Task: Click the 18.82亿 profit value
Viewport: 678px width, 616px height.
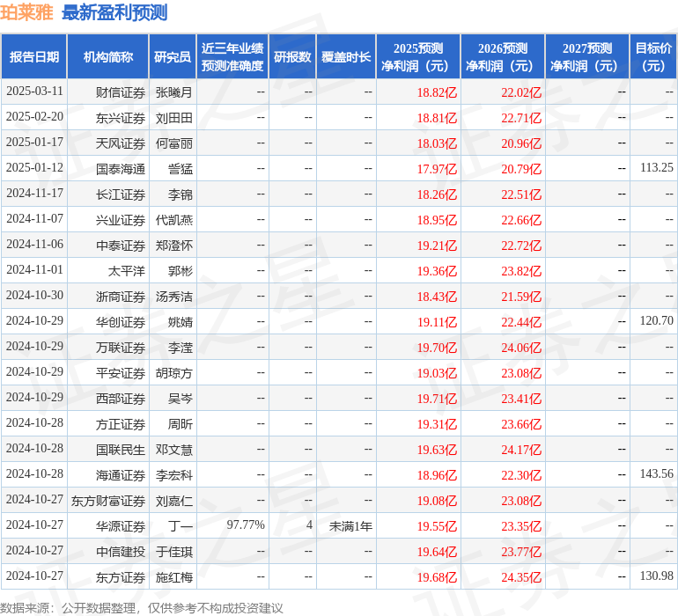Action: [x=437, y=92]
